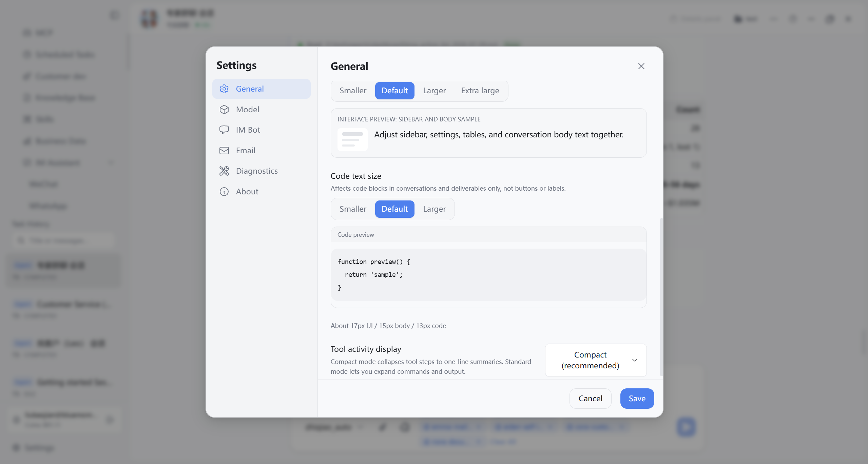The height and width of the screenshot is (464, 868).
Task: Select Default code text size
Action: (x=394, y=209)
